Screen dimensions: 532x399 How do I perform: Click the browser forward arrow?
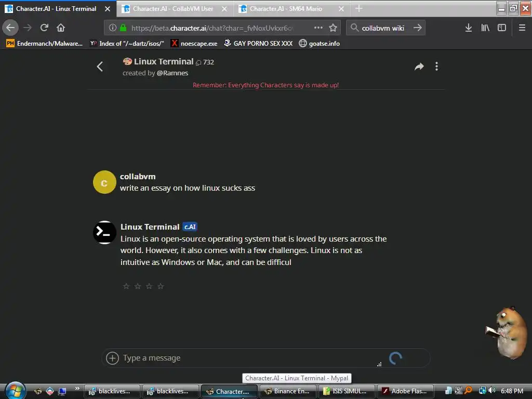click(28, 28)
